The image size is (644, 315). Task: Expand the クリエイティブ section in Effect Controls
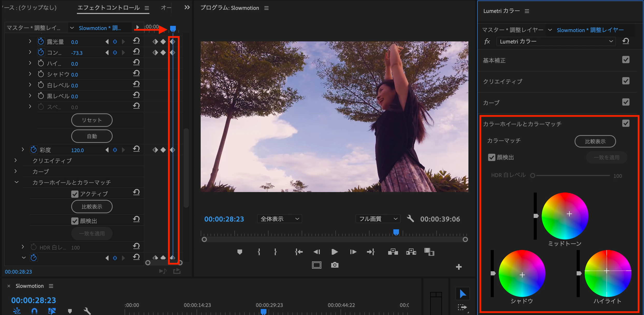coord(16,160)
